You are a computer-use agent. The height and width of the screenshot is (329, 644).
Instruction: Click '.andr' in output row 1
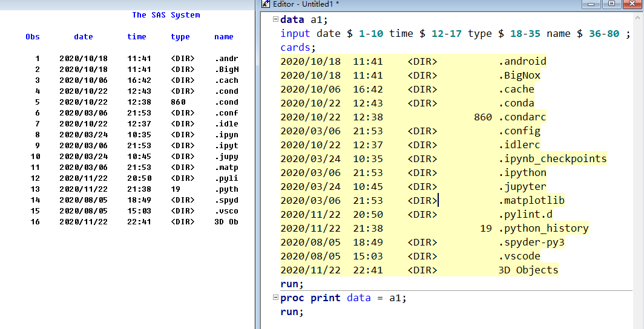[226, 59]
